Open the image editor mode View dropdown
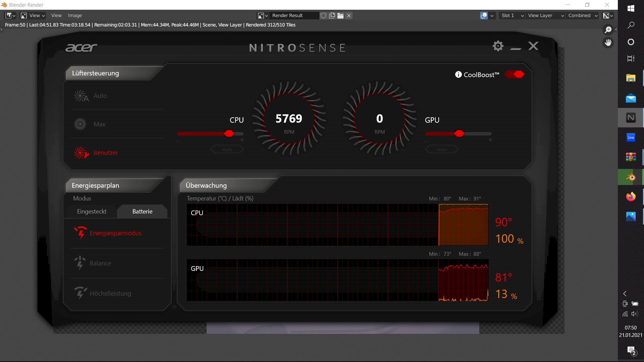Image resolution: width=644 pixels, height=362 pixels. [33, 15]
